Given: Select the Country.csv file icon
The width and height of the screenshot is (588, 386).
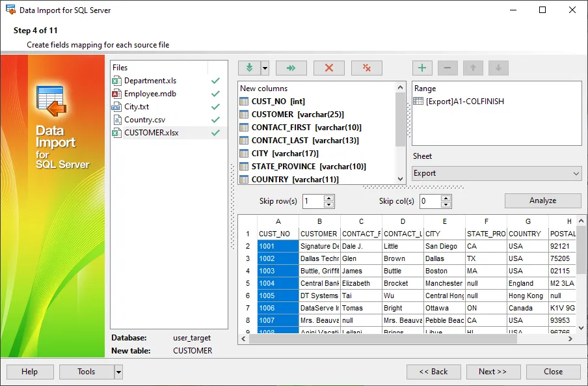Looking at the screenshot, I should click(x=116, y=120).
